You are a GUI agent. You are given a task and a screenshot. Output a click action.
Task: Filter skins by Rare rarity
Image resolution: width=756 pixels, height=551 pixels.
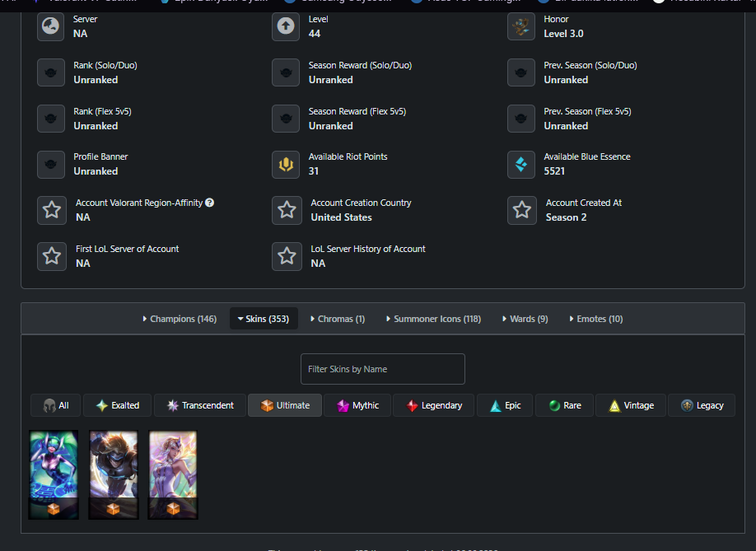click(x=565, y=405)
